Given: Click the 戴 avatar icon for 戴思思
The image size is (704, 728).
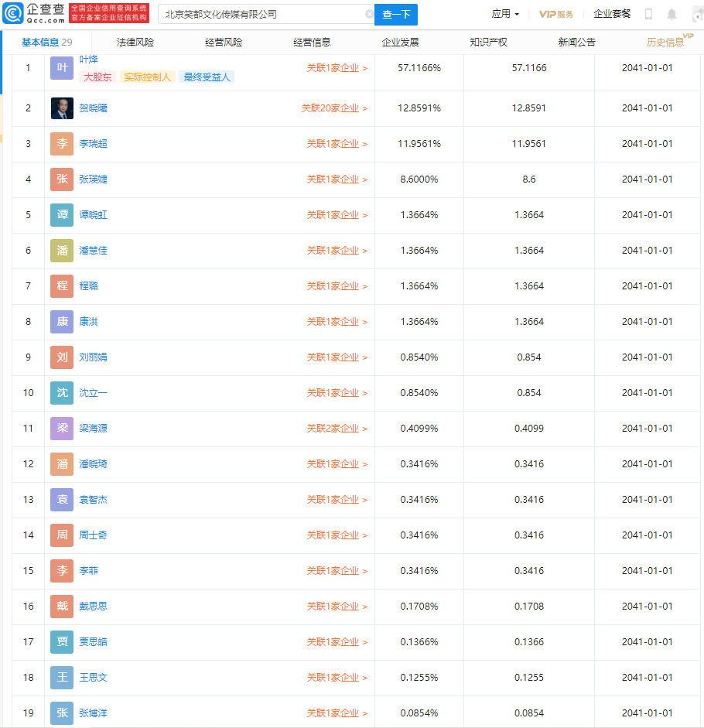Looking at the screenshot, I should pos(62,607).
